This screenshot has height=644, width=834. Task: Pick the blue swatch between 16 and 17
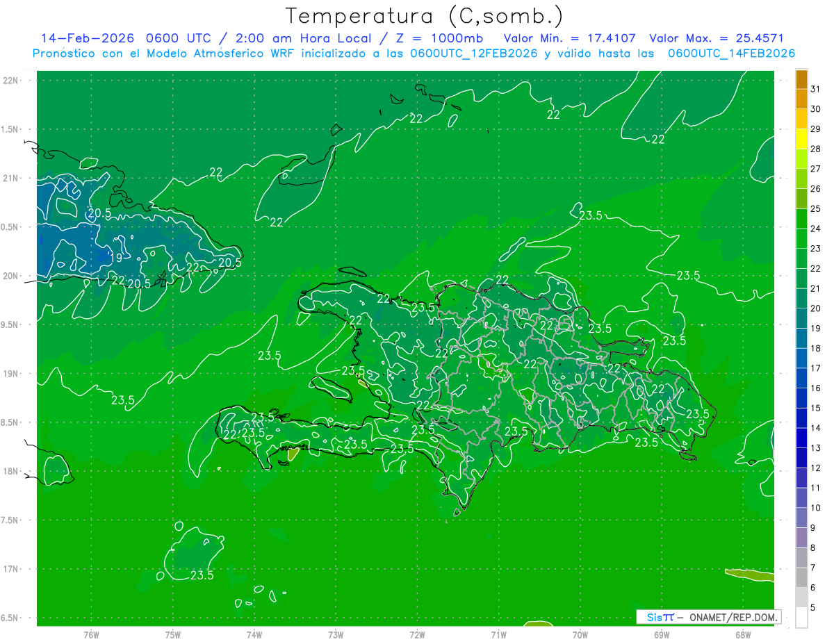tap(801, 378)
